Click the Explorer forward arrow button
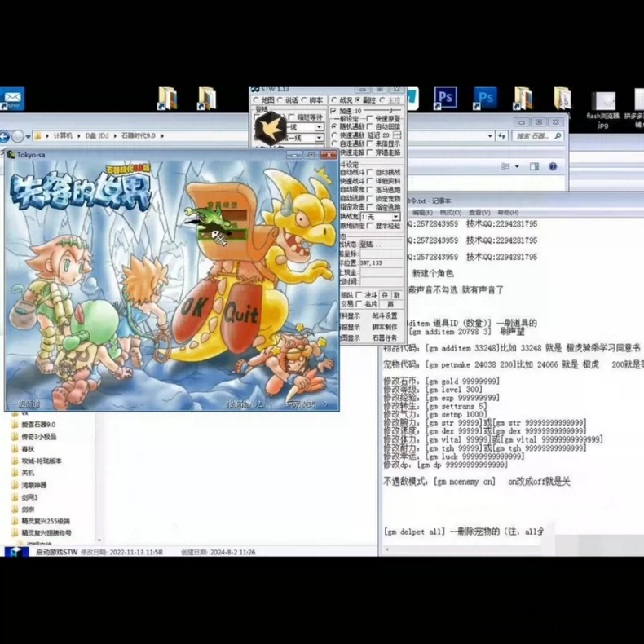644x644 pixels. 18,136
